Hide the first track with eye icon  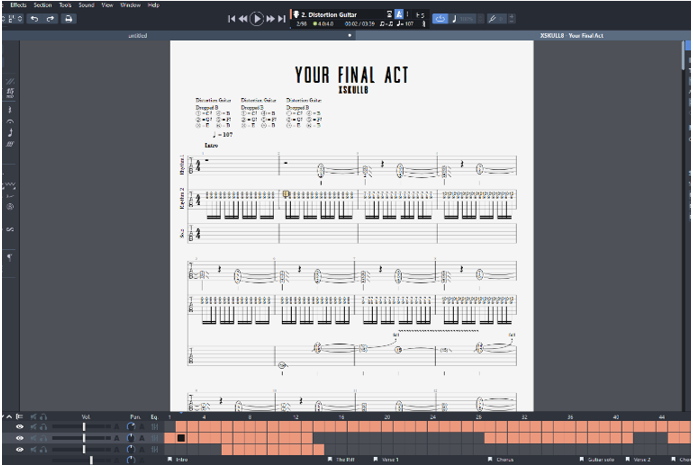coord(19,427)
